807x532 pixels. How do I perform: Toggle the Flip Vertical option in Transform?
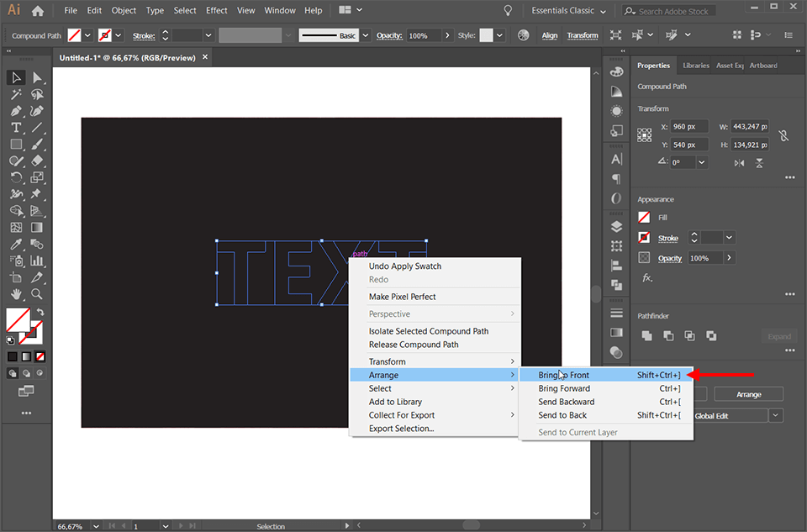(x=757, y=161)
